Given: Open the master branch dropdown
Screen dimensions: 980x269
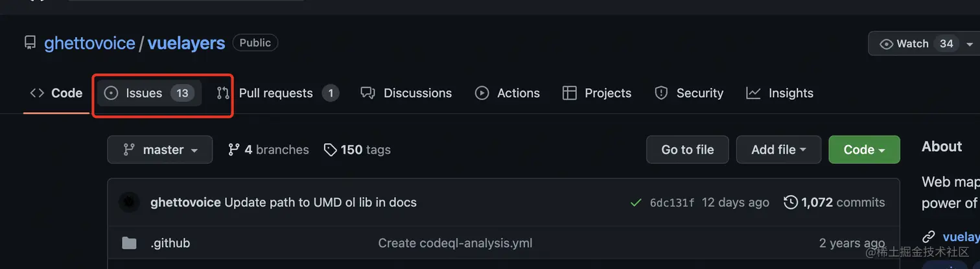Looking at the screenshot, I should (x=160, y=150).
